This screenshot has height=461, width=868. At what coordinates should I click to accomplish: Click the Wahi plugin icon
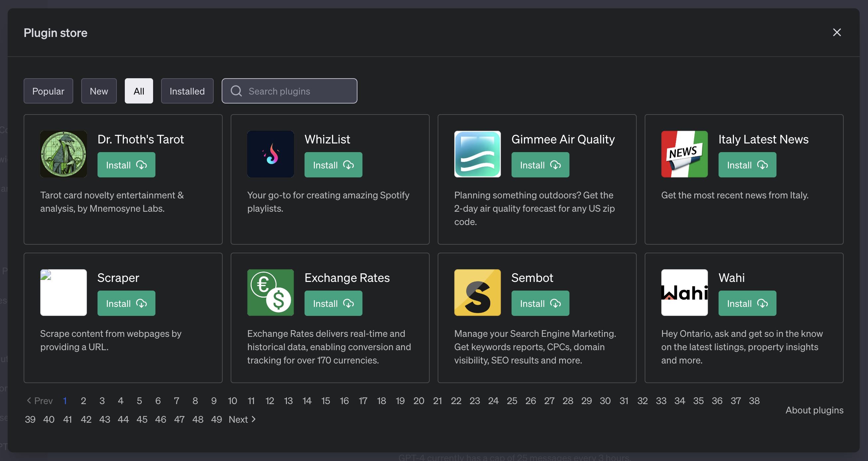click(x=684, y=292)
